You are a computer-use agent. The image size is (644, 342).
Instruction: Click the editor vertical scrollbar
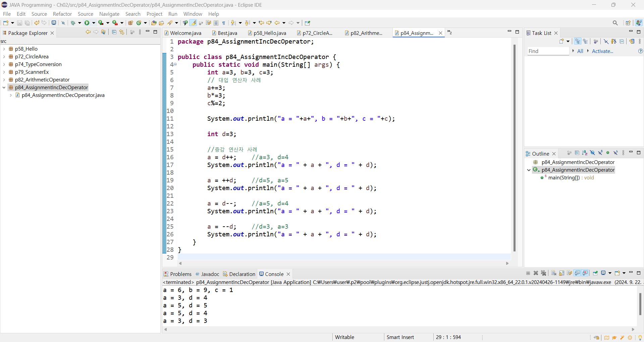514,148
